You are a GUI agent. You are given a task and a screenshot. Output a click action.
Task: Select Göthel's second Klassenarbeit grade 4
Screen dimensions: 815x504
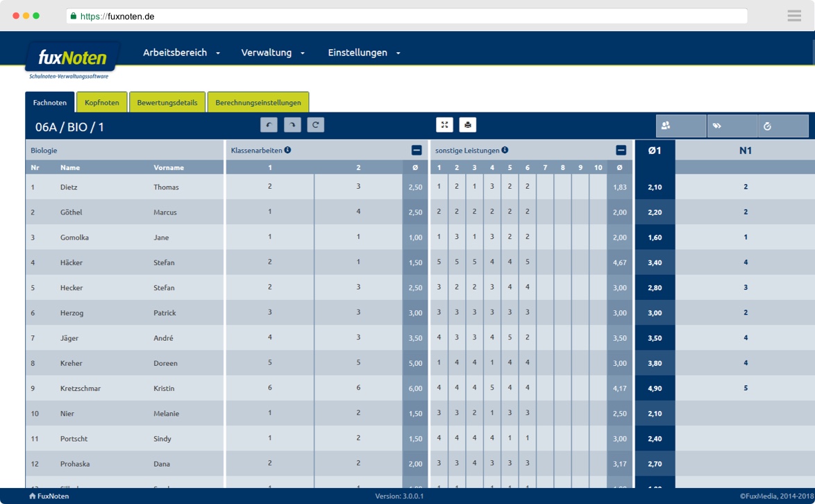[x=358, y=212]
